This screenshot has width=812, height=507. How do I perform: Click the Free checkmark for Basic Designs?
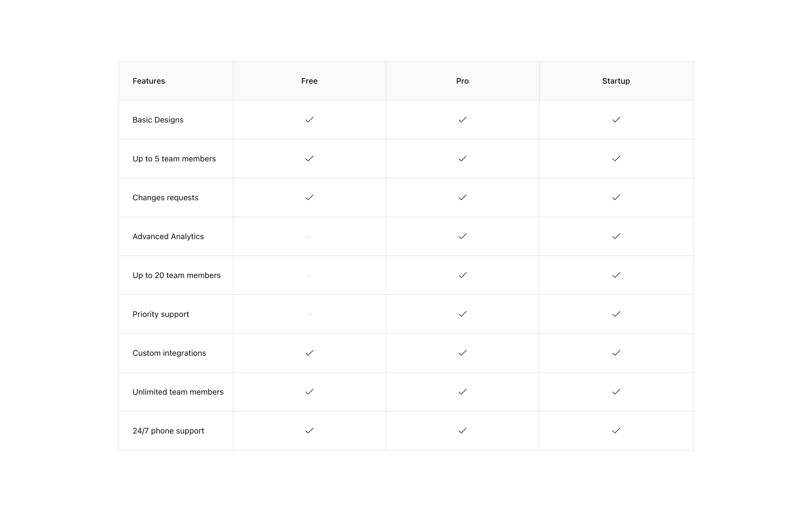coord(309,120)
